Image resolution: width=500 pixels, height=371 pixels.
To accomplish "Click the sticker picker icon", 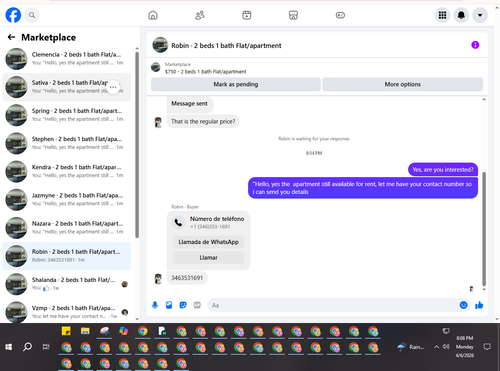I will click(183, 305).
